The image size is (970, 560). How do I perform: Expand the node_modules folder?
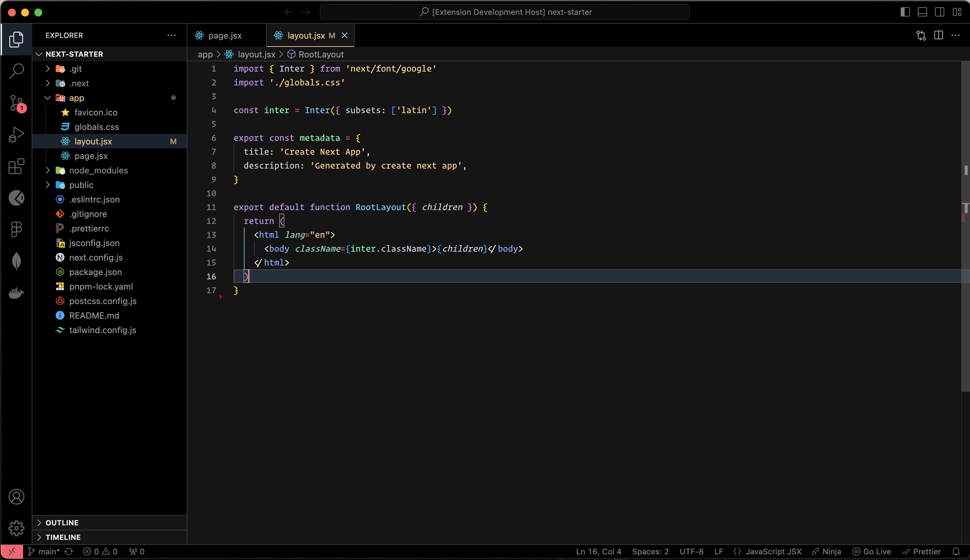pyautogui.click(x=98, y=171)
